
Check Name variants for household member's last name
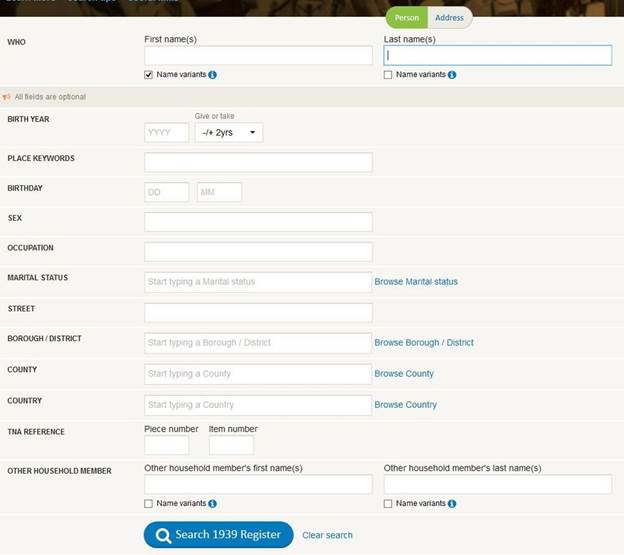(x=388, y=504)
